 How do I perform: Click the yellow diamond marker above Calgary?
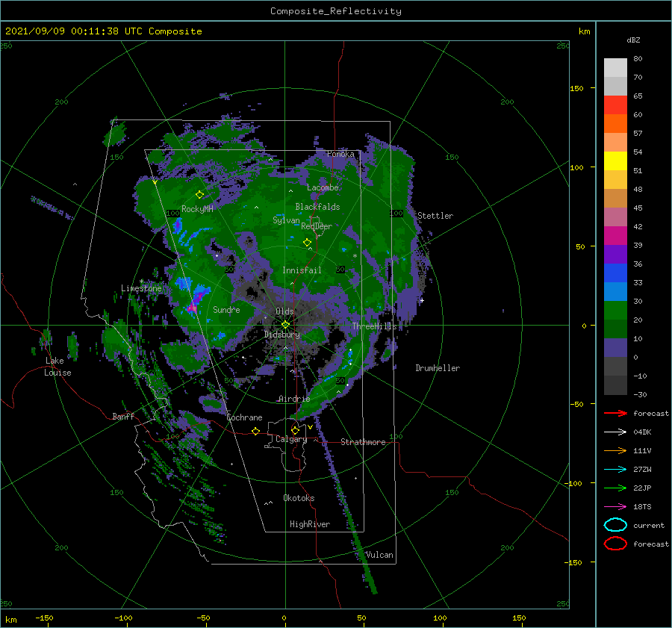coord(295,430)
